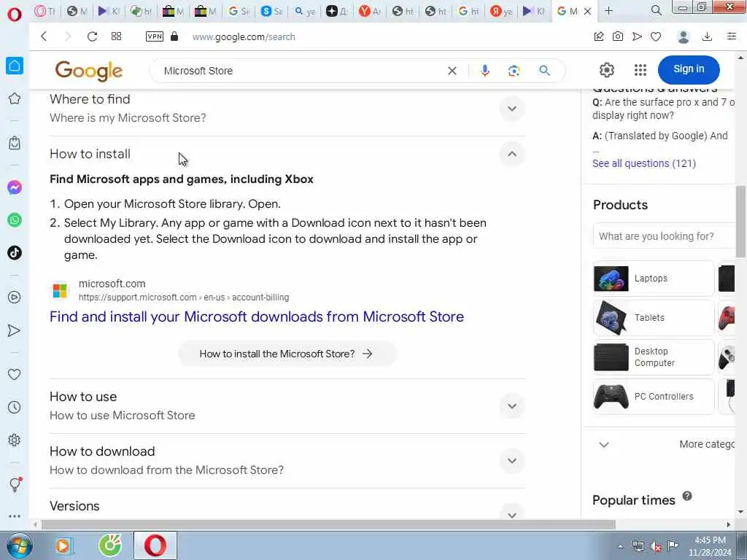747x560 pixels.
Task: Go back to previous page
Action: click(x=43, y=36)
